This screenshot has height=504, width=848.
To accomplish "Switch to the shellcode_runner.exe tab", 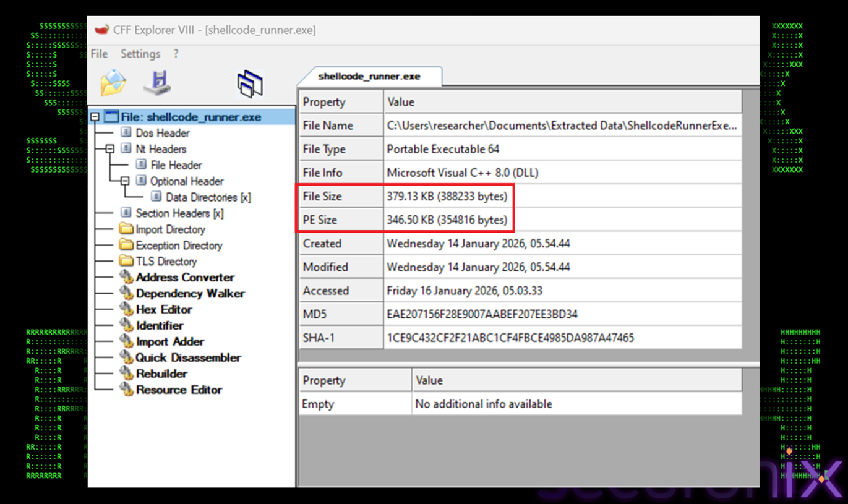I will [369, 77].
